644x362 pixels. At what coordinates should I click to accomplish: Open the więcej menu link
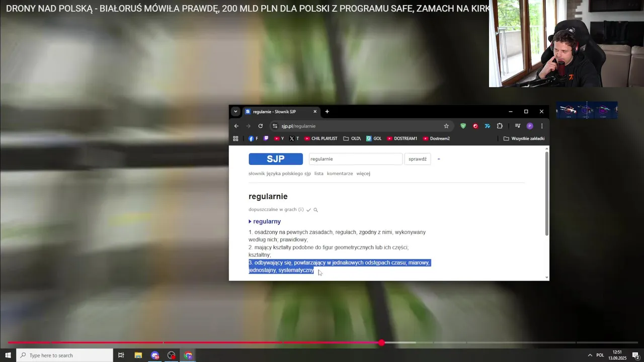coord(363,173)
